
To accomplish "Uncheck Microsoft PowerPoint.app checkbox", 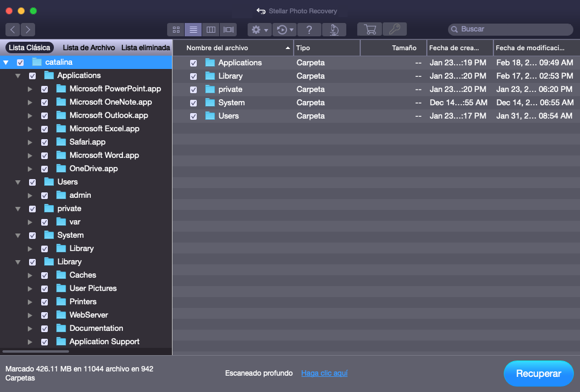I will coord(44,89).
